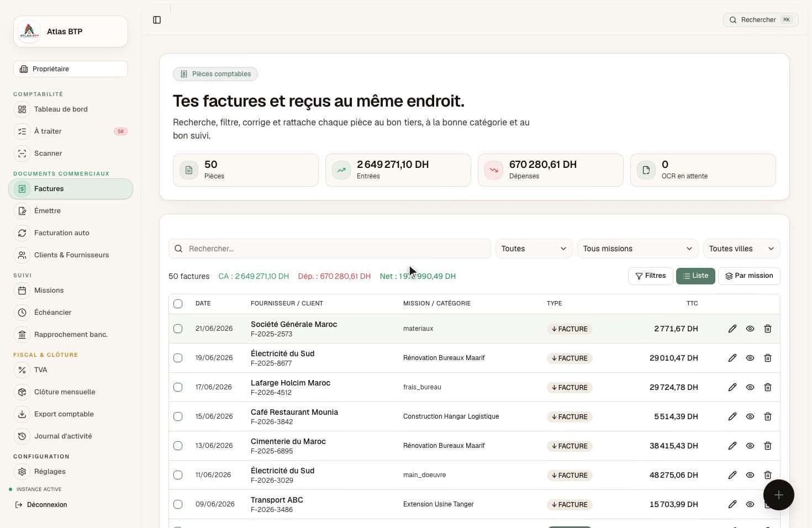Check the Cimenterie du Maroc row checkbox
Screen dimensions: 812x528
tap(178, 446)
